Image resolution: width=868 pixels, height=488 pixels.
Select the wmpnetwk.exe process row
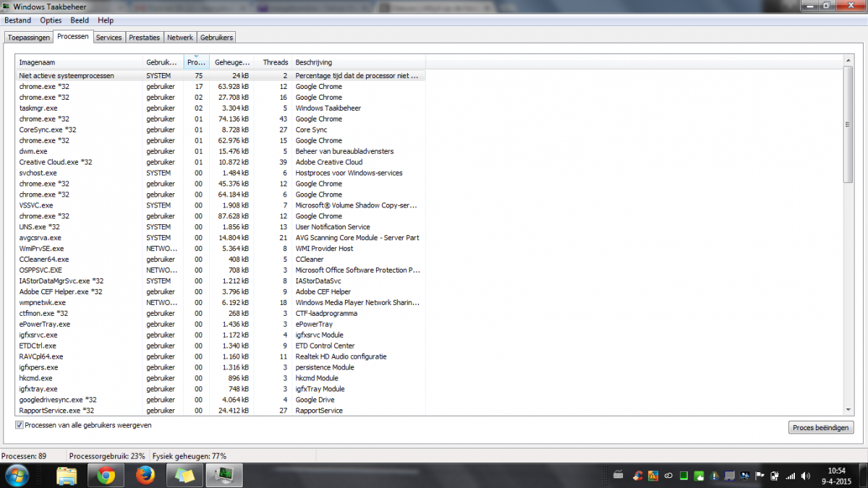pyautogui.click(x=220, y=302)
